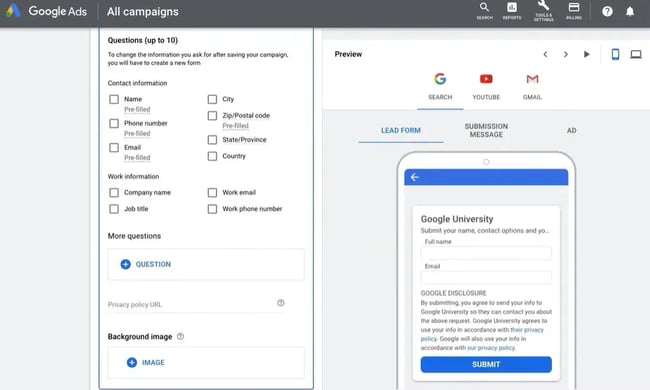
Task: Click the 'Contact information' label
Action: pos(137,83)
